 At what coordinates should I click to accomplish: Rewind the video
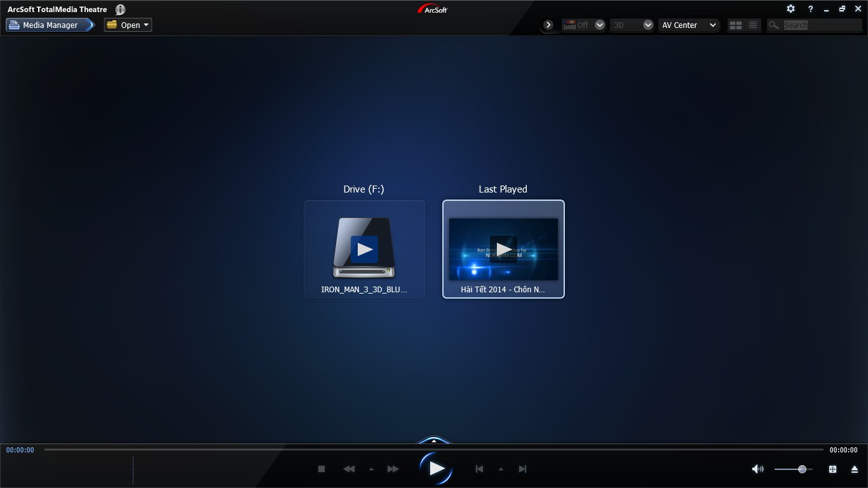(349, 469)
